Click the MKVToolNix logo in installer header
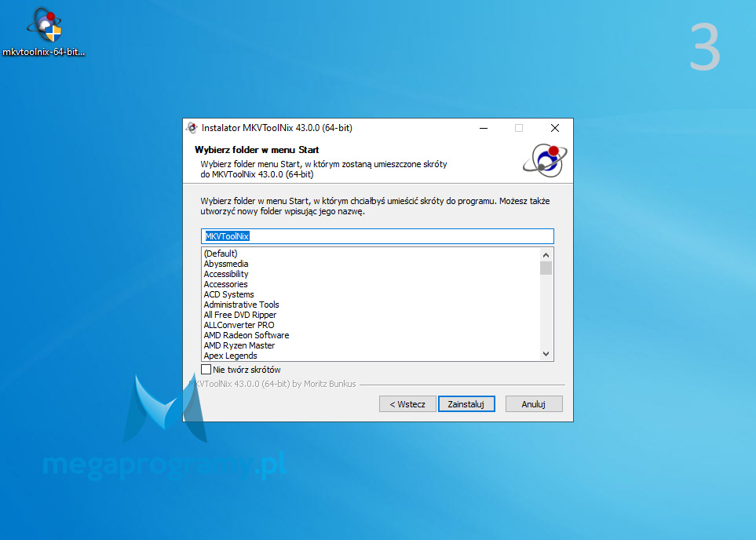The image size is (756, 540). [x=545, y=161]
